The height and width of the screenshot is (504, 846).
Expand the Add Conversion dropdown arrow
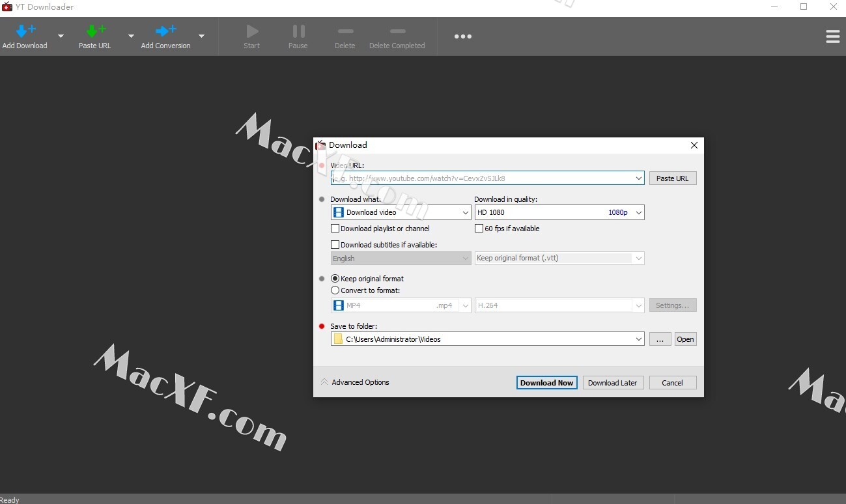pos(201,36)
